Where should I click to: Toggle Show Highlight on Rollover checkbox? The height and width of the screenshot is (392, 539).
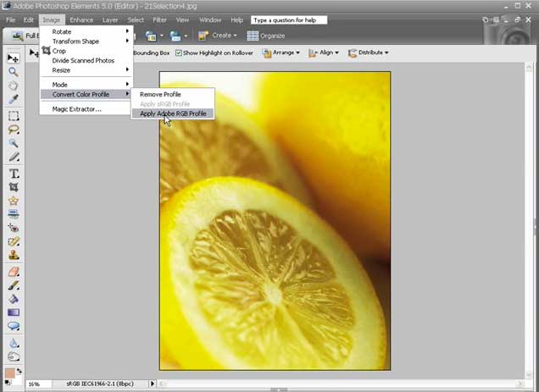tap(179, 52)
